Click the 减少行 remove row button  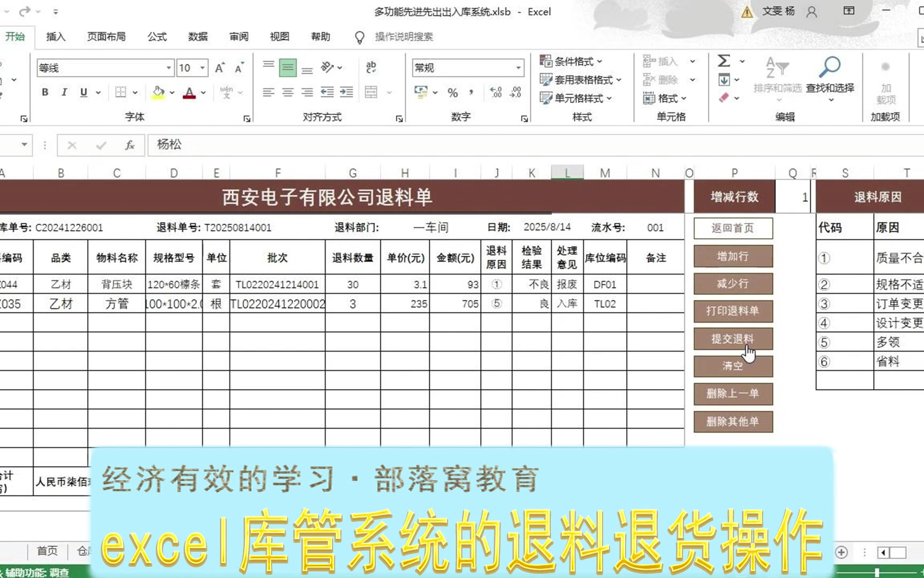(733, 284)
